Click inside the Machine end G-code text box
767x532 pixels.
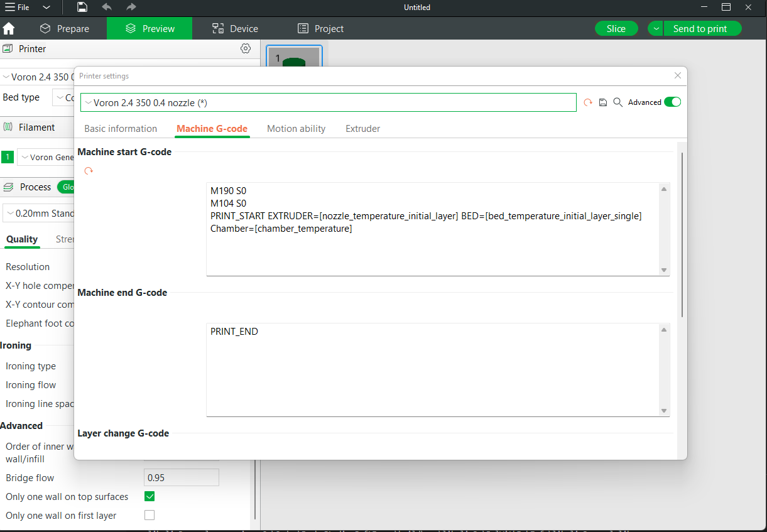pos(433,369)
